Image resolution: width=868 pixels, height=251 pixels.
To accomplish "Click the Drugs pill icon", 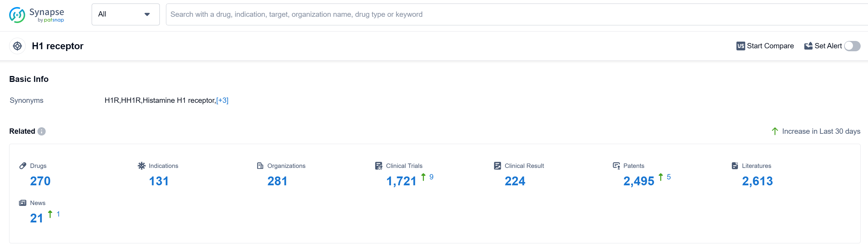I will (23, 166).
